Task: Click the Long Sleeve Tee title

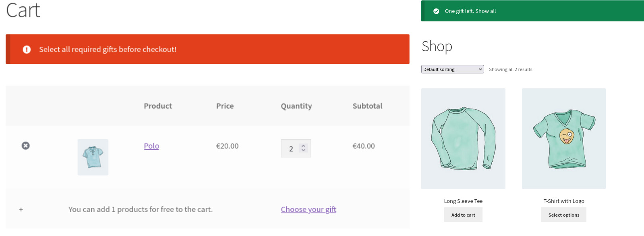Action: pos(463,201)
